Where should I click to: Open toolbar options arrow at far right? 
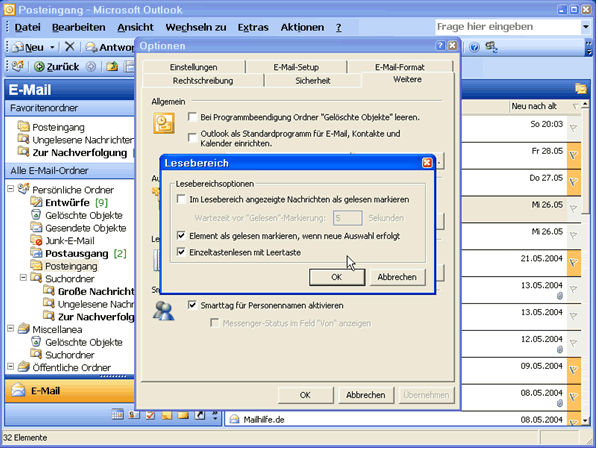coord(589,47)
